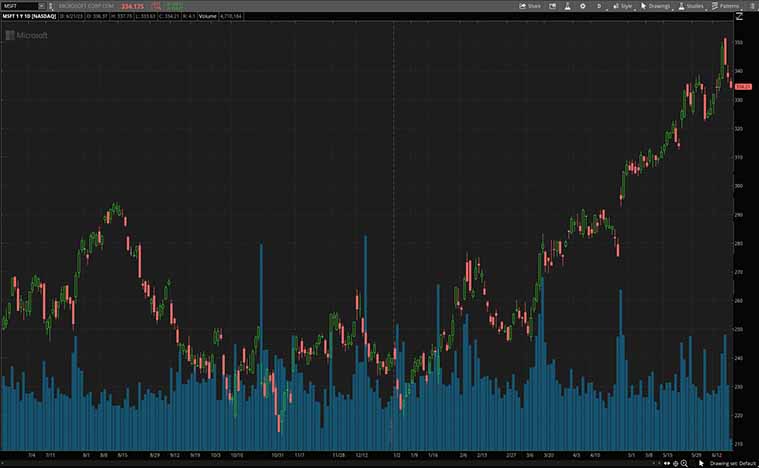Click the hamburger menu icon at top right
Viewport: 759px width, 468px height.
click(751, 6)
